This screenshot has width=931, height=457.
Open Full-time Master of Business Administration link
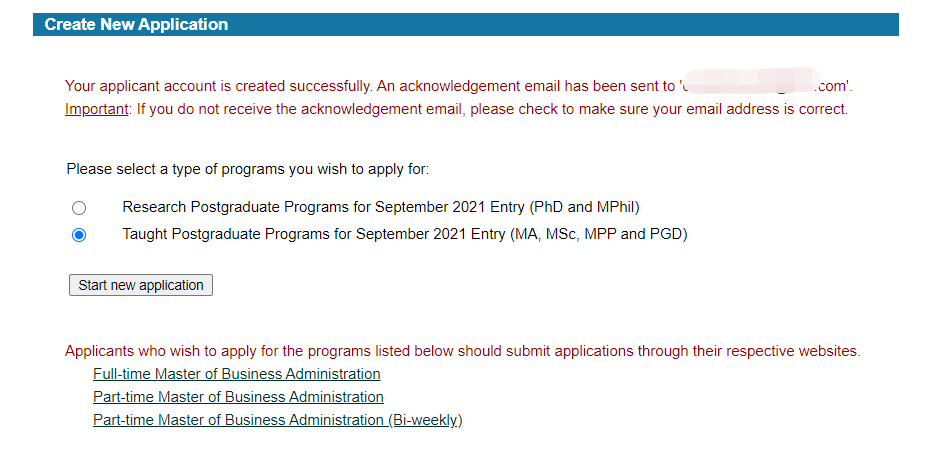(236, 374)
